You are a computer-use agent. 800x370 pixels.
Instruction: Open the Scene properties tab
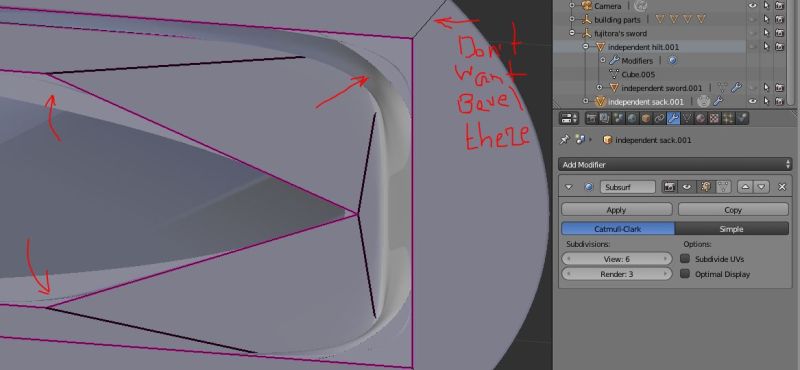619,118
